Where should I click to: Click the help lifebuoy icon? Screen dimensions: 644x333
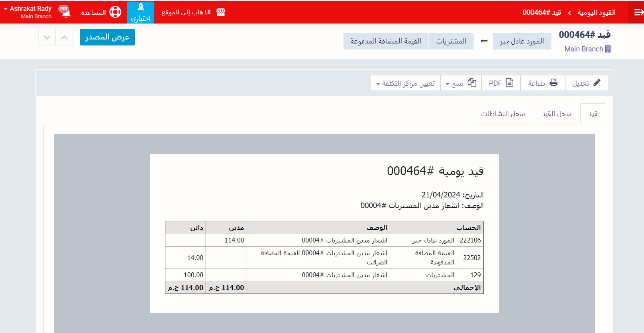click(x=115, y=12)
